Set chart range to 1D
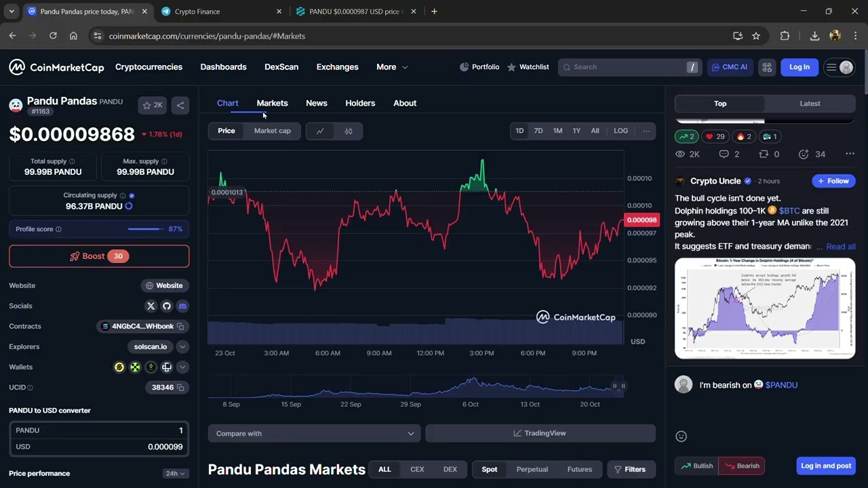 519,131
